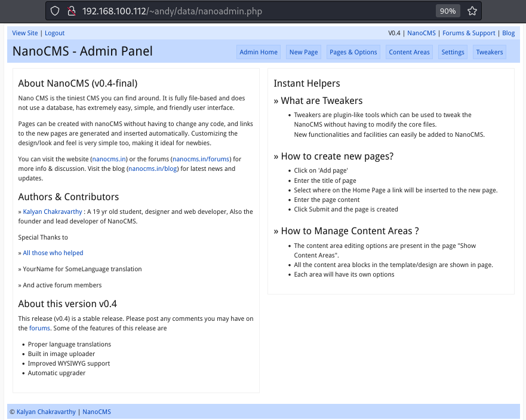Open the Settings tab
This screenshot has width=526, height=420.
[453, 52]
